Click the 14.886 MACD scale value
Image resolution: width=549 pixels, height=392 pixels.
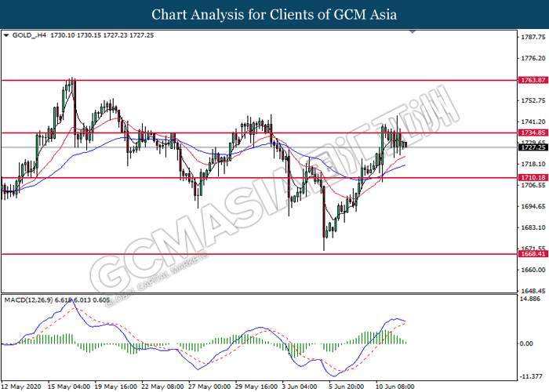[530, 299]
